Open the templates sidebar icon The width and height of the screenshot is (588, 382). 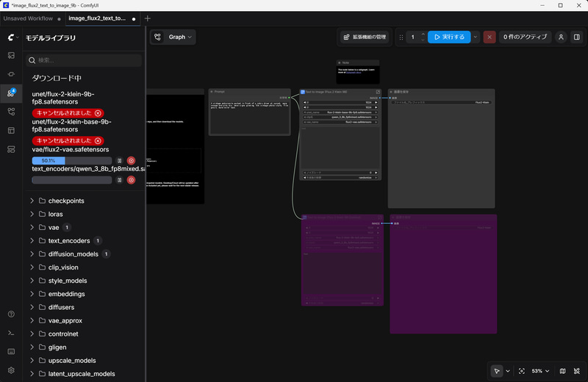pyautogui.click(x=11, y=131)
